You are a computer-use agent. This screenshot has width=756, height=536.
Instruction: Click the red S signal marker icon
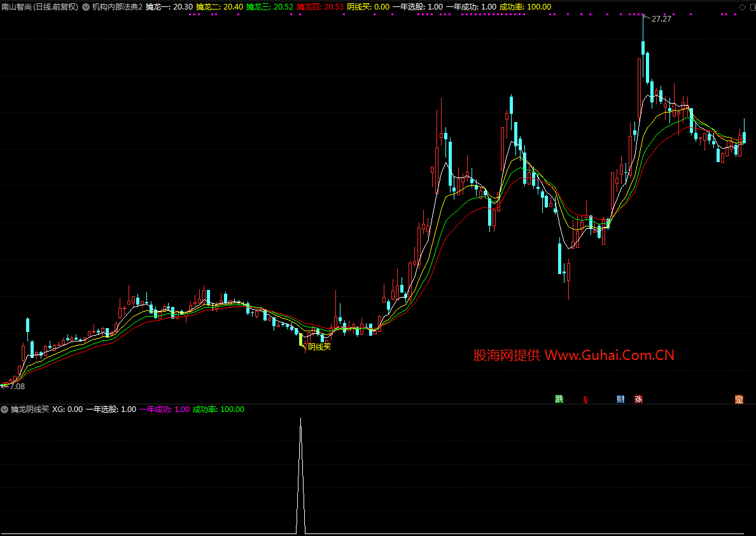[x=585, y=400]
